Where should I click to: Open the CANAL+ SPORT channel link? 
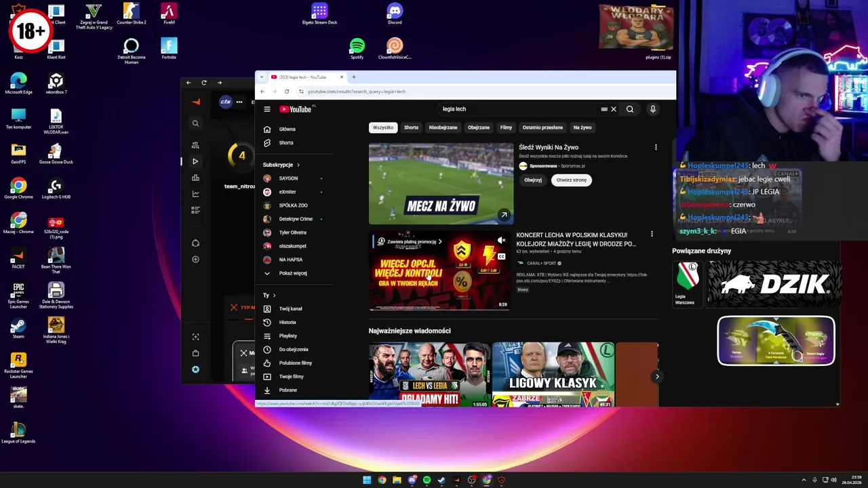click(x=541, y=263)
